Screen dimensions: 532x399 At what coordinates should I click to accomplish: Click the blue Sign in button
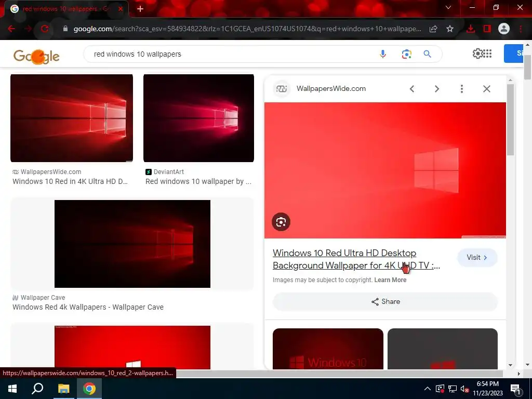point(514,54)
